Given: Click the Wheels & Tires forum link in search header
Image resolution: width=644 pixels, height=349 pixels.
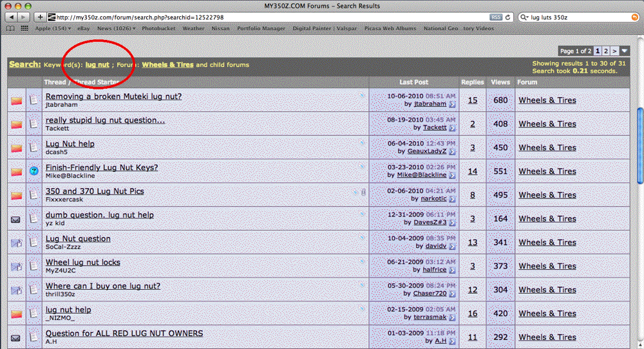Looking at the screenshot, I should [167, 64].
